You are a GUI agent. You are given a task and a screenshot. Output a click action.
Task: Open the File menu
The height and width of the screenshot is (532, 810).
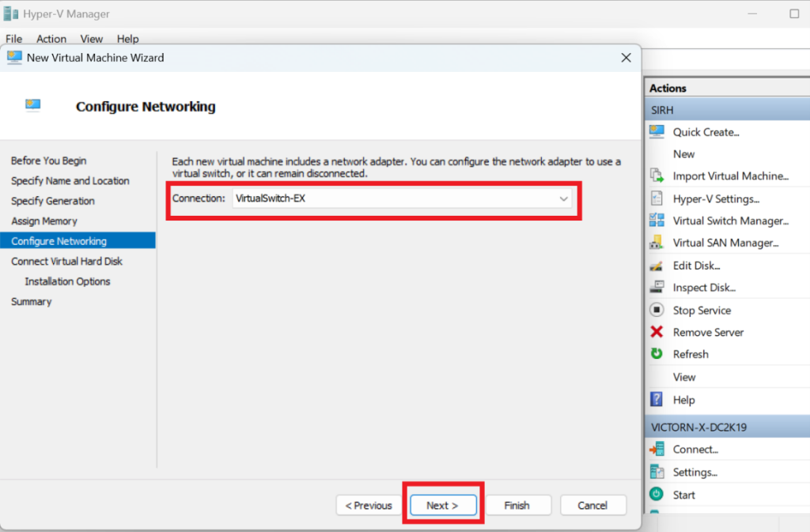tap(13, 39)
